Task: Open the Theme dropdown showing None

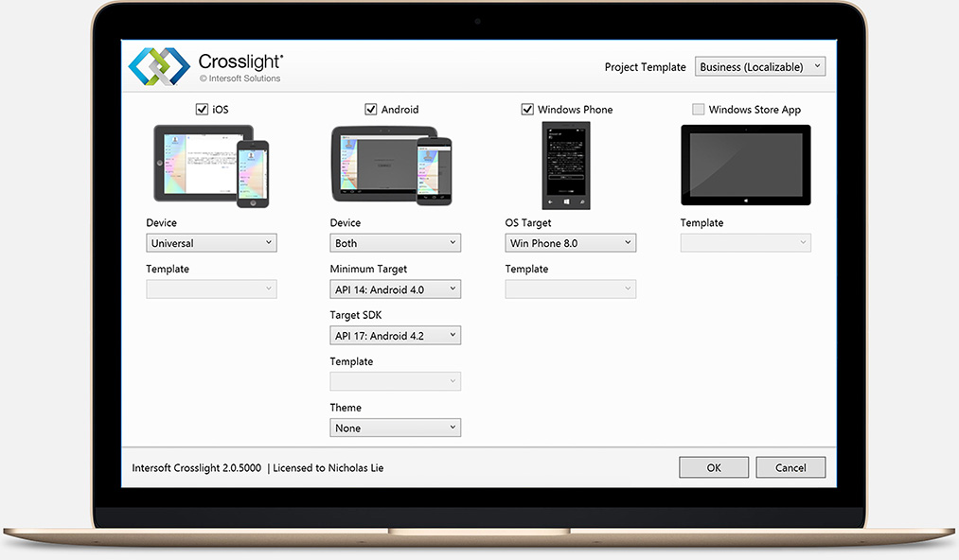Action: (x=395, y=427)
